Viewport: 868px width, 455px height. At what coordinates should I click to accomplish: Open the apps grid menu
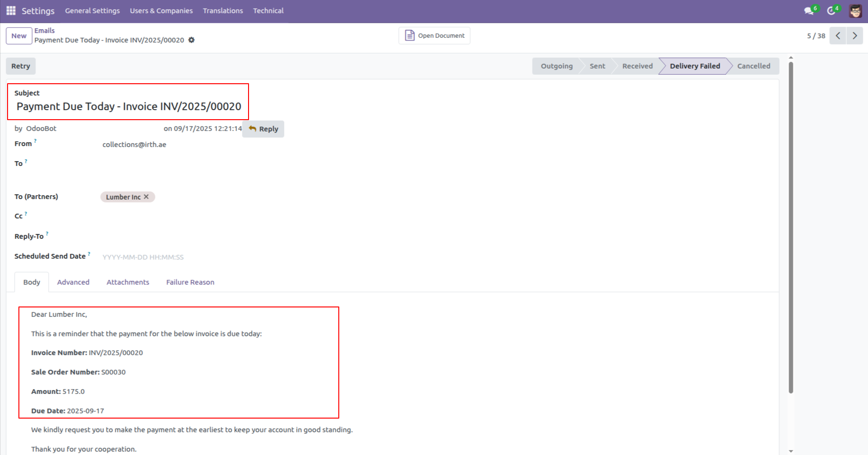pos(11,10)
